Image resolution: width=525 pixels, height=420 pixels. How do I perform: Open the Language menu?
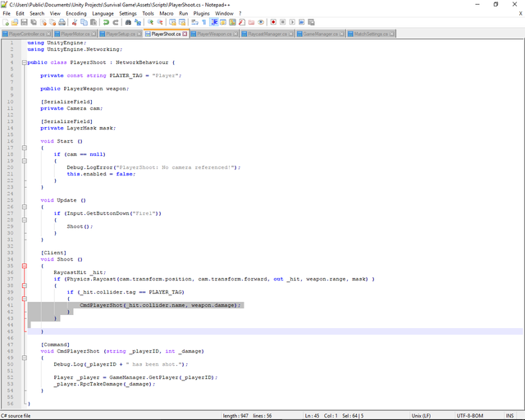tap(103, 13)
